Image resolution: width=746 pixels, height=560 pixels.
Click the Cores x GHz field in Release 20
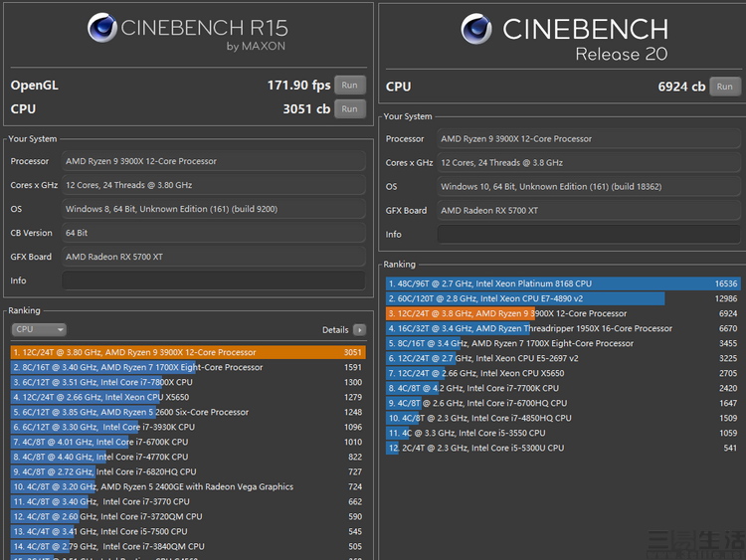coord(589,163)
